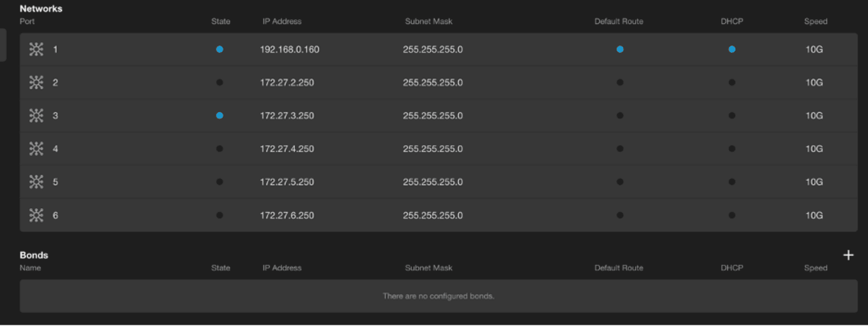Click 10G speed value for port 2

(x=814, y=82)
